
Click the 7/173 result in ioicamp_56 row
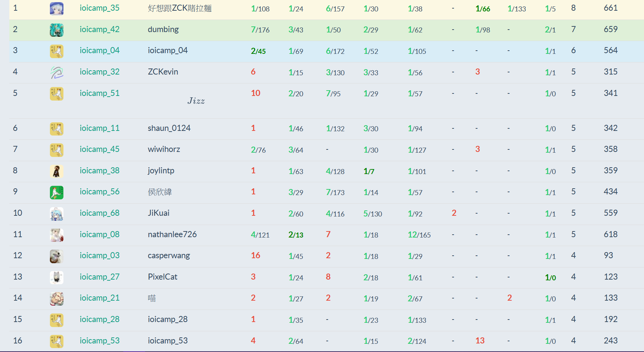point(335,192)
